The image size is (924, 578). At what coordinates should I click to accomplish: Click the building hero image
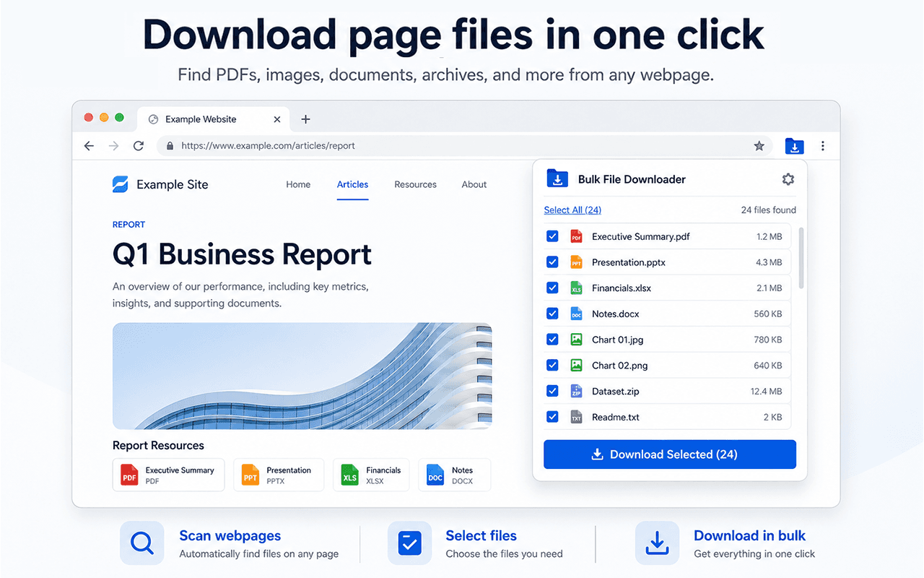[302, 376]
